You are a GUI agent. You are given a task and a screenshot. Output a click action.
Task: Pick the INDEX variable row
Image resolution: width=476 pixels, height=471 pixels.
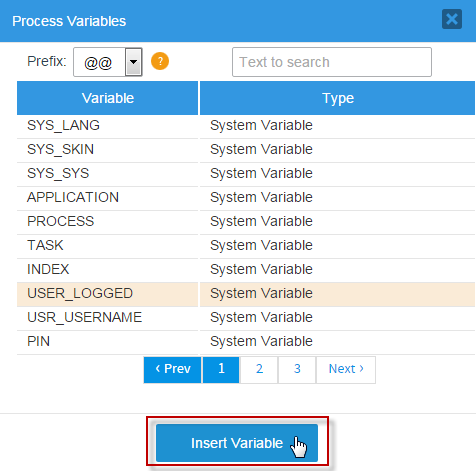(246, 270)
